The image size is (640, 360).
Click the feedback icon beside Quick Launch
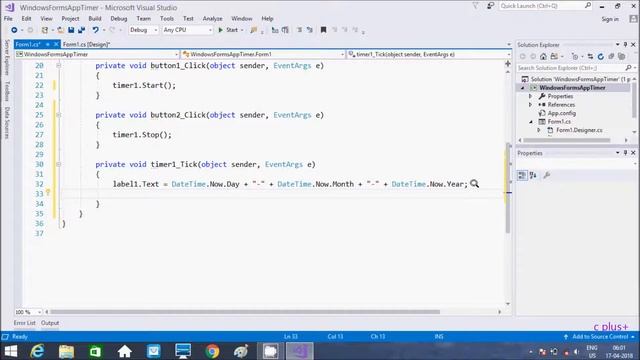point(490,6)
